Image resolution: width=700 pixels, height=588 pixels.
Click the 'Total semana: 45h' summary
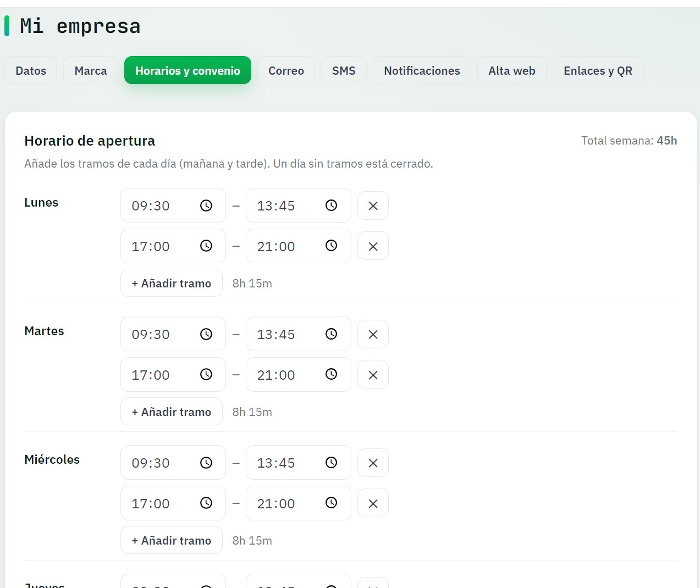(x=629, y=141)
